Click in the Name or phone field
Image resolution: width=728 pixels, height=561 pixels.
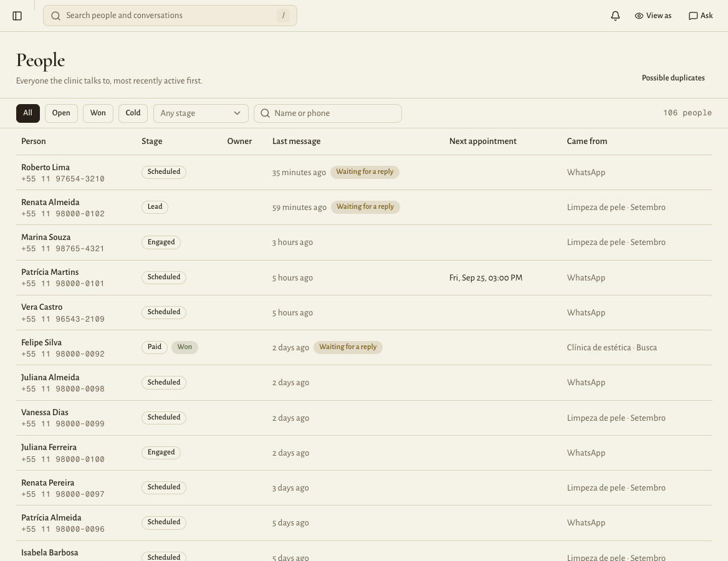(328, 113)
